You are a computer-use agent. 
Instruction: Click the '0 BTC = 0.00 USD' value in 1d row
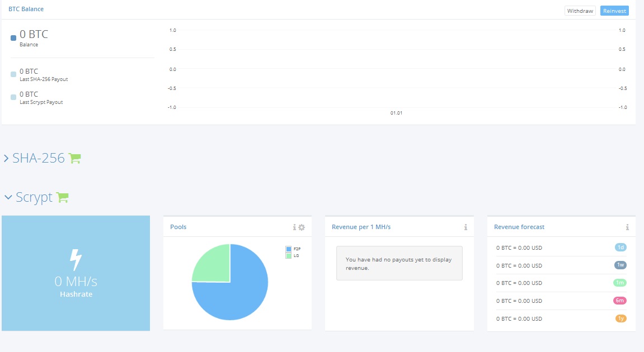[519, 248]
